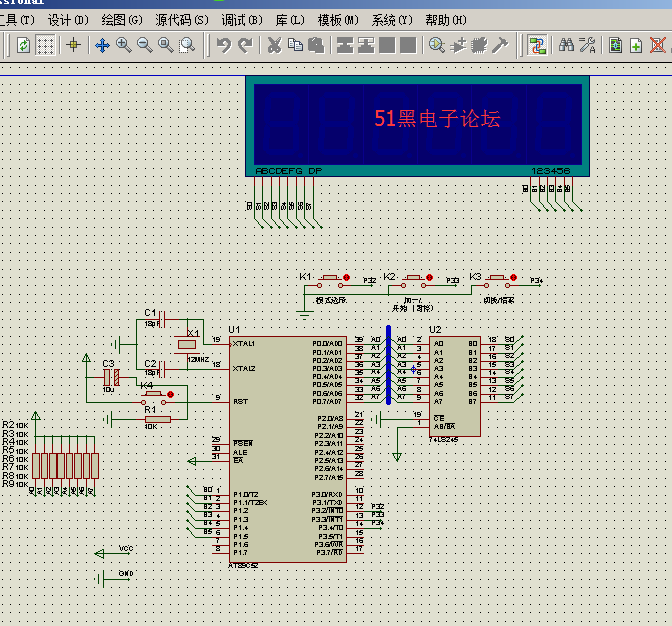Viewport: 672px width, 626px height.
Task: Open the 帮助(H) menu
Action: click(446, 20)
